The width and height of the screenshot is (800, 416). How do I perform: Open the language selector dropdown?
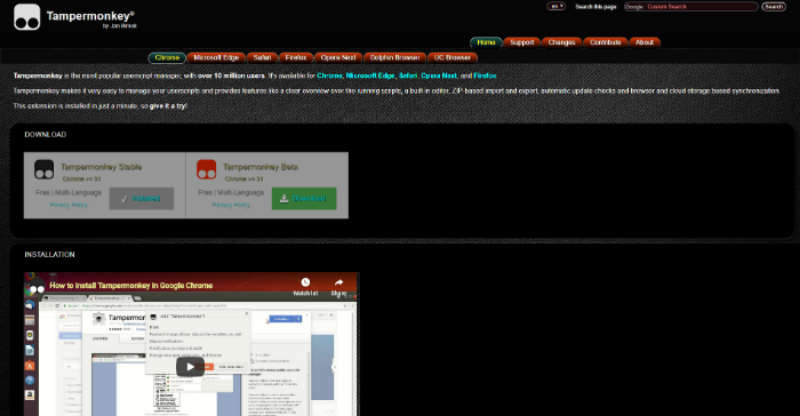point(556,7)
